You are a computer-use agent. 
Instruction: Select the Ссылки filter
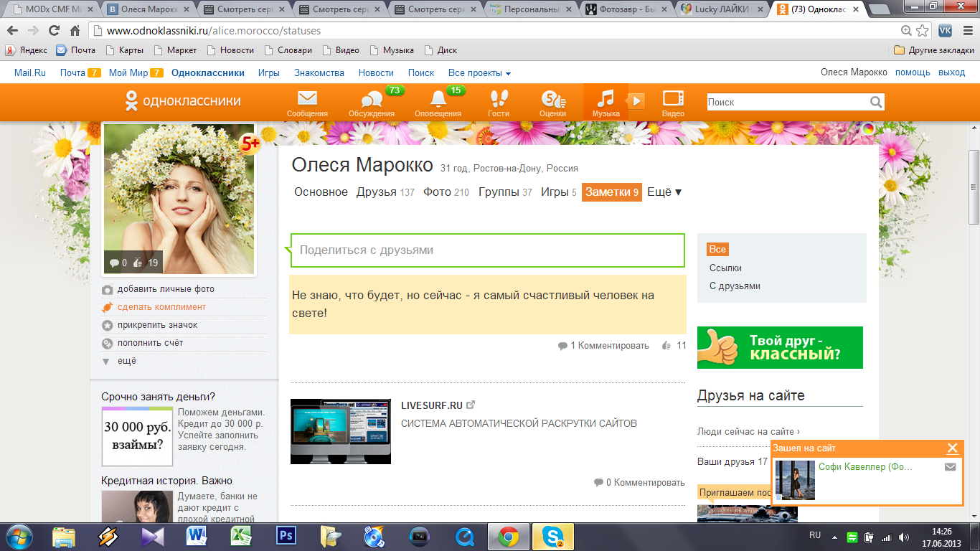[x=725, y=268]
